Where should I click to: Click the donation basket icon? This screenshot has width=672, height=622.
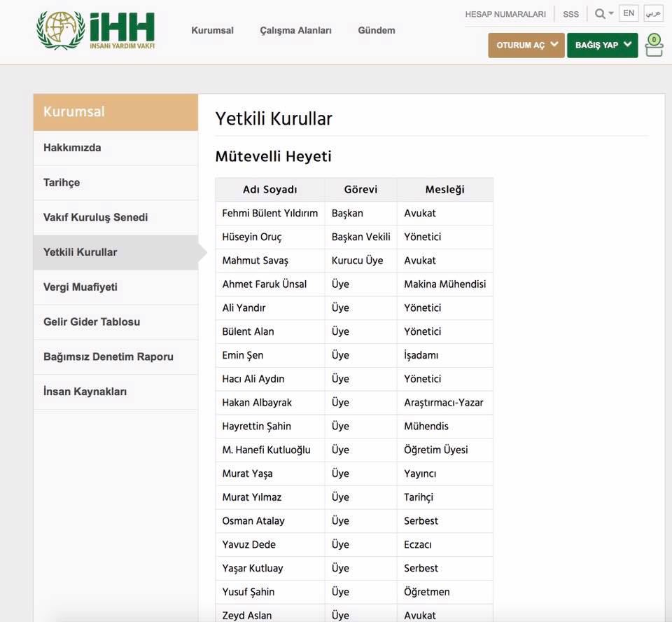click(653, 46)
